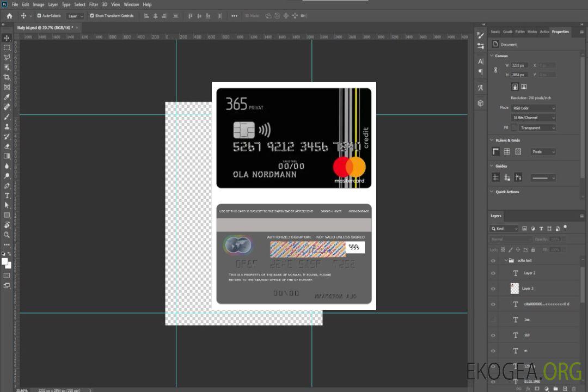Viewport: 588px width, 392px height.
Task: Select the Pen tool
Action: coord(7,186)
